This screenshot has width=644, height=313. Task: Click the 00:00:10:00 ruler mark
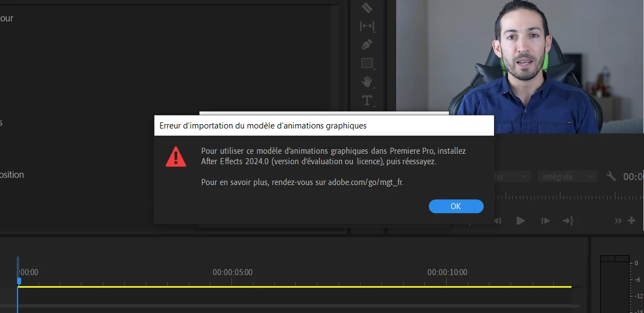[447, 272]
